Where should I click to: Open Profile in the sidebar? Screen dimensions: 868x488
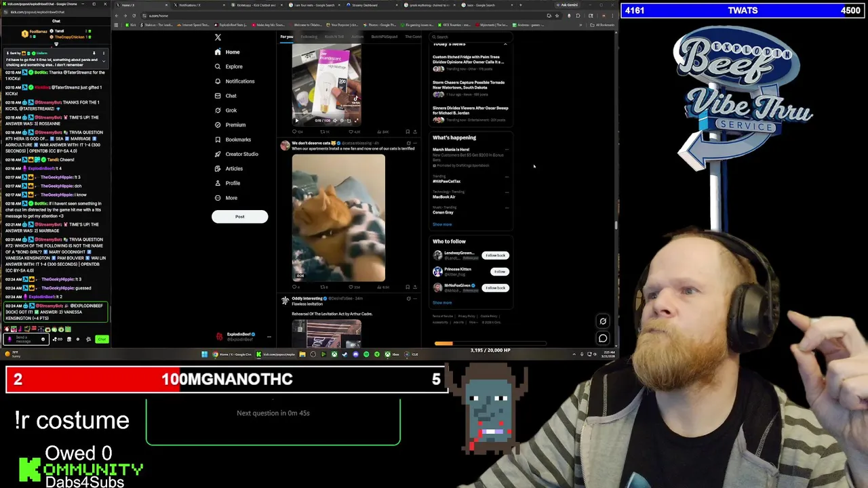(227, 183)
